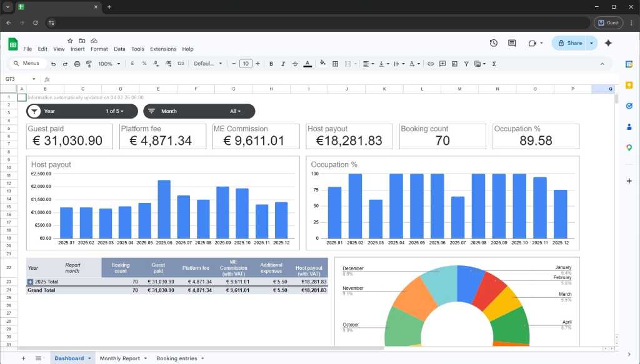Open the borders tool
This screenshot has height=364, width=640.
[x=335, y=64]
